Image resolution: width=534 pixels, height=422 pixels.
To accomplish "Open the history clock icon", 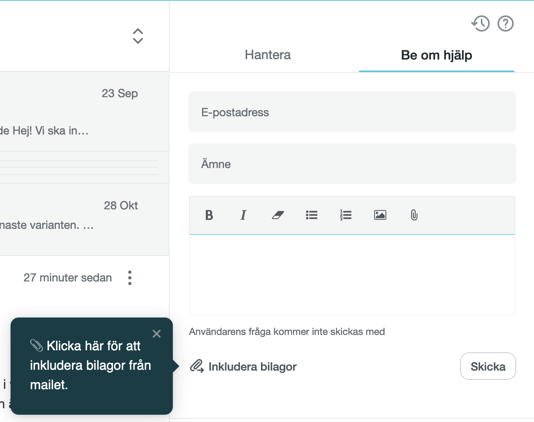I will point(481,24).
